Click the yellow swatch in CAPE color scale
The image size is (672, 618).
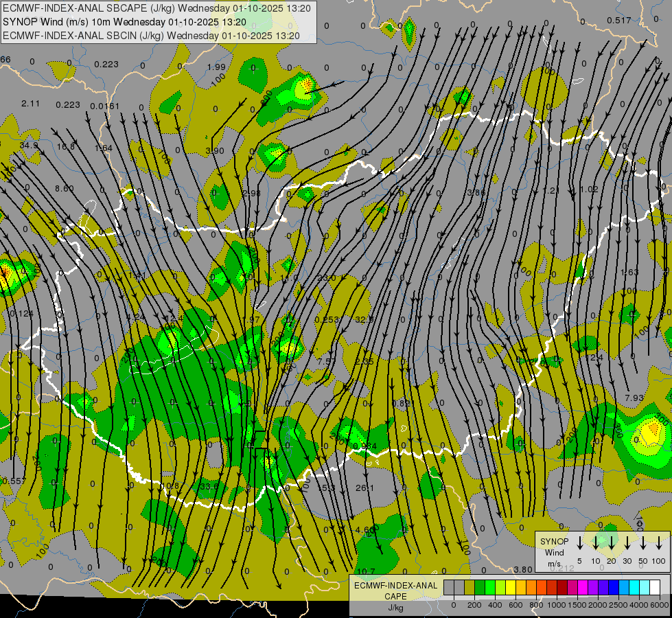click(x=511, y=587)
